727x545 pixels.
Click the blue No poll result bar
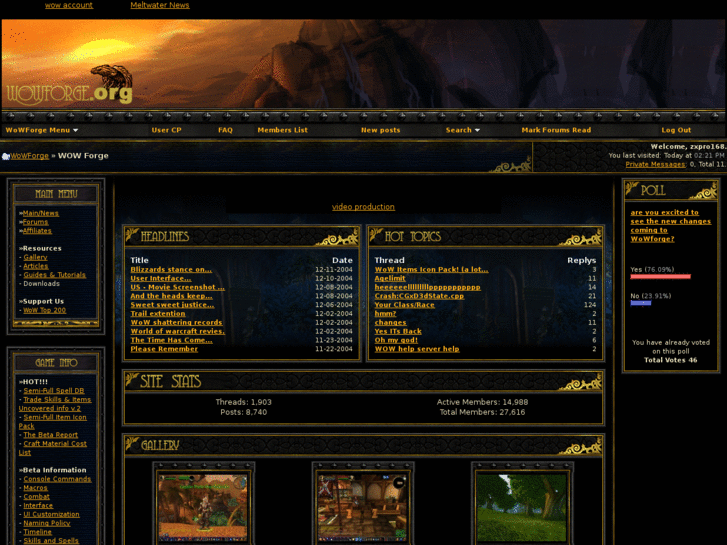641,303
